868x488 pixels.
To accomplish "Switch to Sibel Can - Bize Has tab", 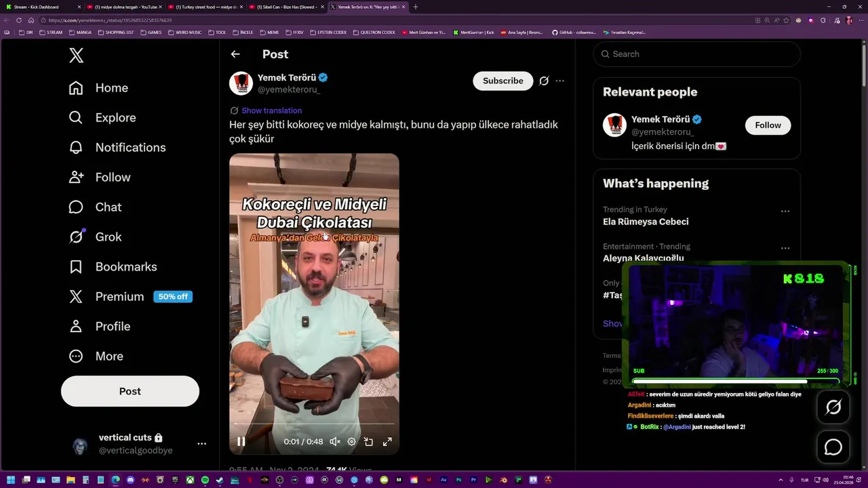I will 286,7.
